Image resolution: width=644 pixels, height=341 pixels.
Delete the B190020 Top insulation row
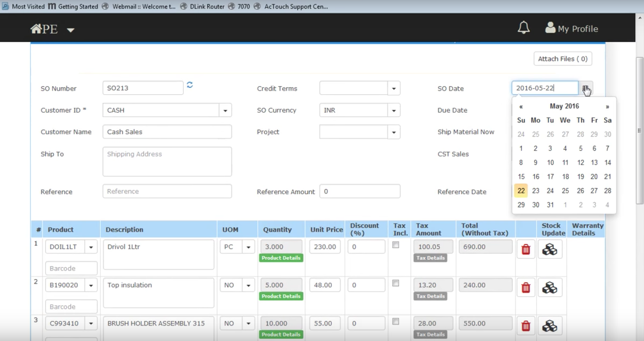coord(525,288)
